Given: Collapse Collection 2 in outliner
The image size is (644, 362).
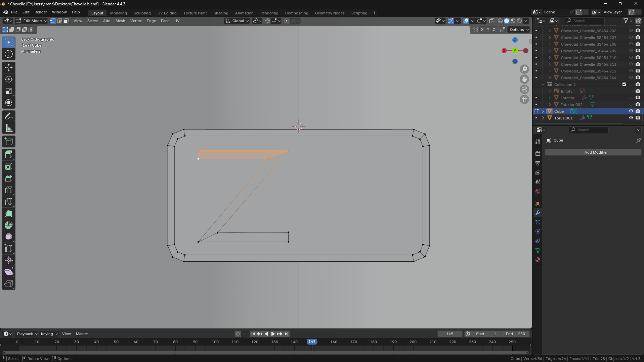Looking at the screenshot, I should point(543,84).
